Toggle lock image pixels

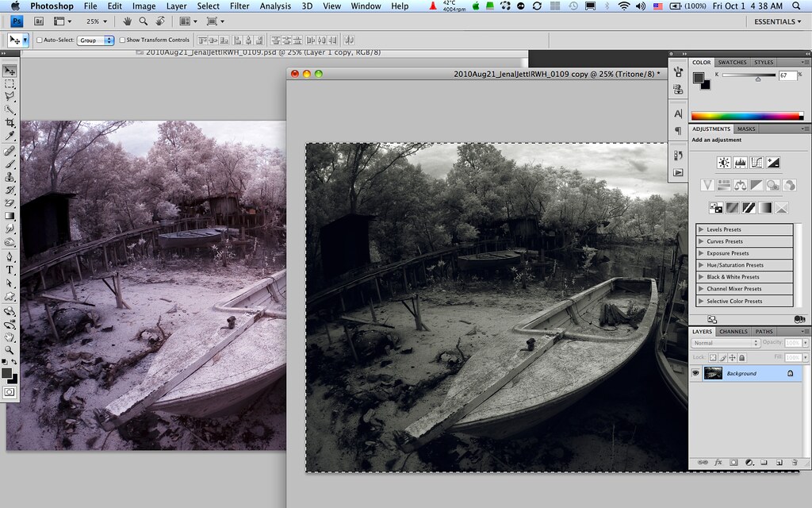click(723, 358)
